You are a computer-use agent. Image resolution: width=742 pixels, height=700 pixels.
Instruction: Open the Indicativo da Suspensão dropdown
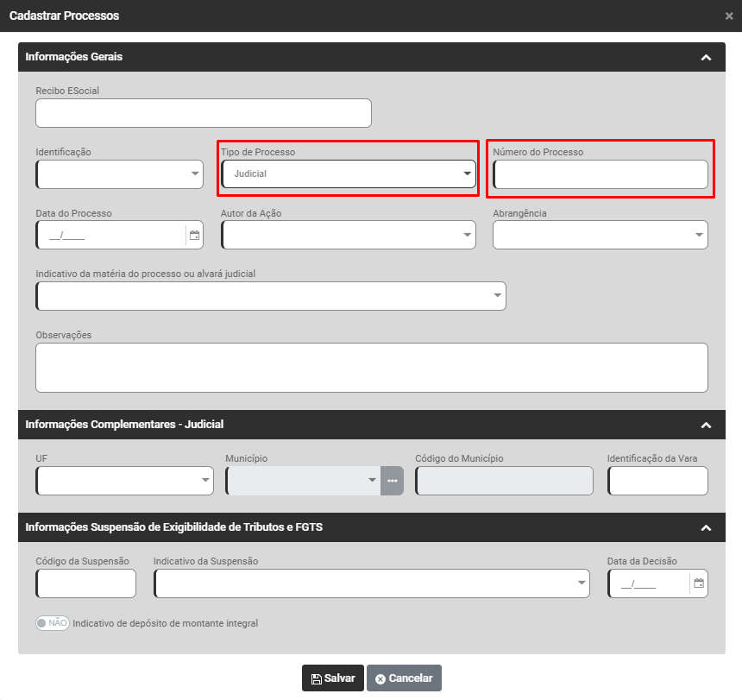coord(372,583)
